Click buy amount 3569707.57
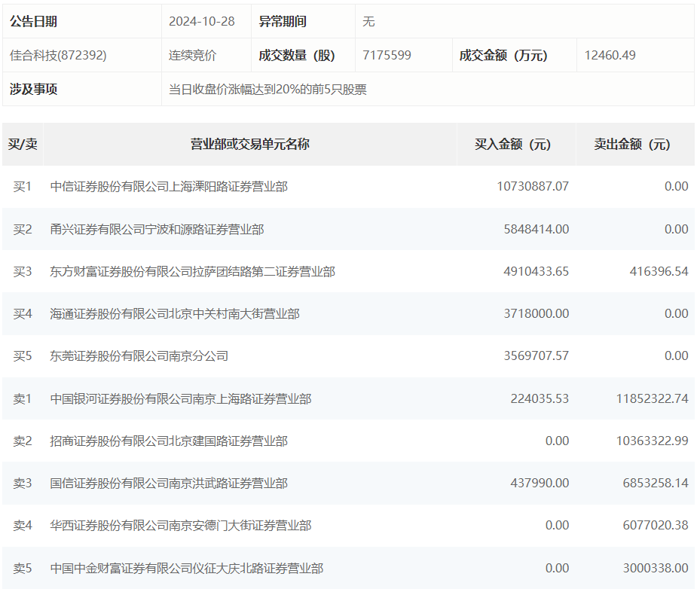Screen dimensions: 700x595 536,355
